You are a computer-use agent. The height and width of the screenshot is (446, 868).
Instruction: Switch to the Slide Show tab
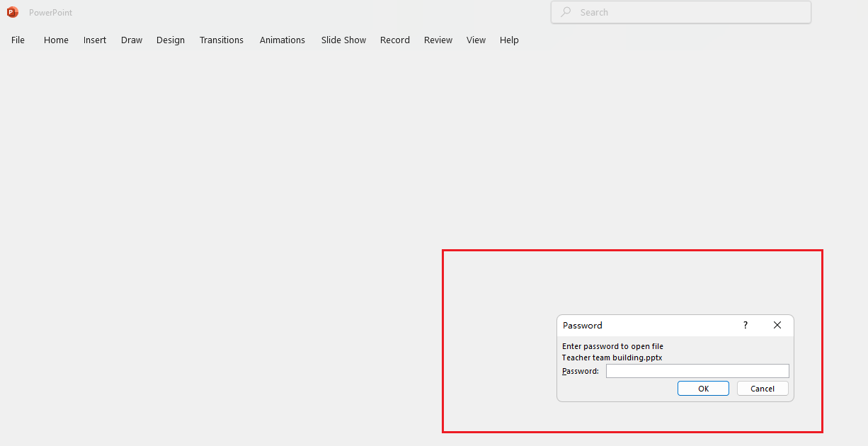pyautogui.click(x=343, y=40)
